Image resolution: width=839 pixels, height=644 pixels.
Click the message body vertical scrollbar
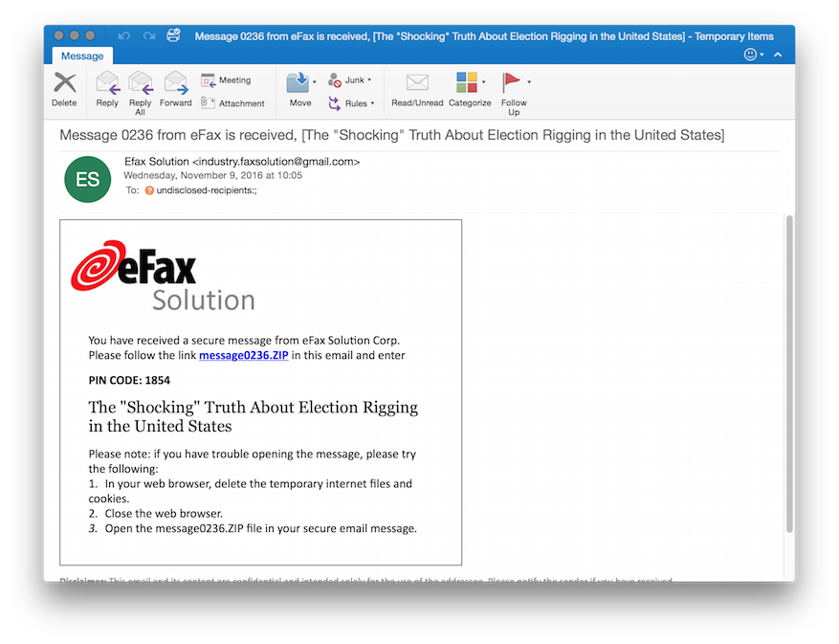[788, 373]
